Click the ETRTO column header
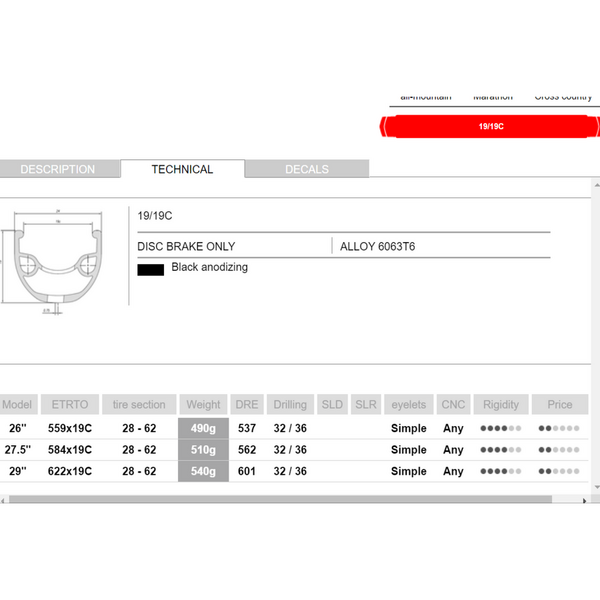 pyautogui.click(x=69, y=404)
